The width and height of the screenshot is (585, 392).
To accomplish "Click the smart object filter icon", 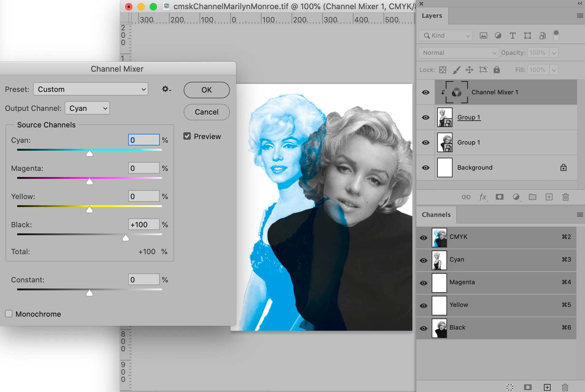I will pyautogui.click(x=542, y=36).
